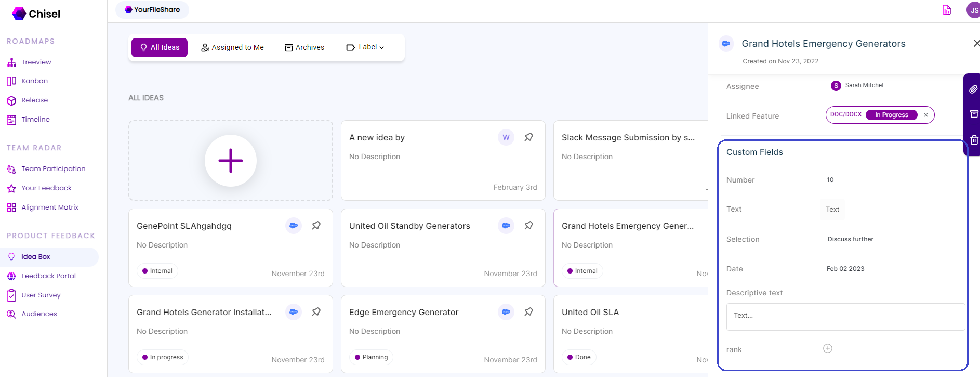
Task: Click the attachment paperclip icon
Action: pyautogui.click(x=973, y=89)
